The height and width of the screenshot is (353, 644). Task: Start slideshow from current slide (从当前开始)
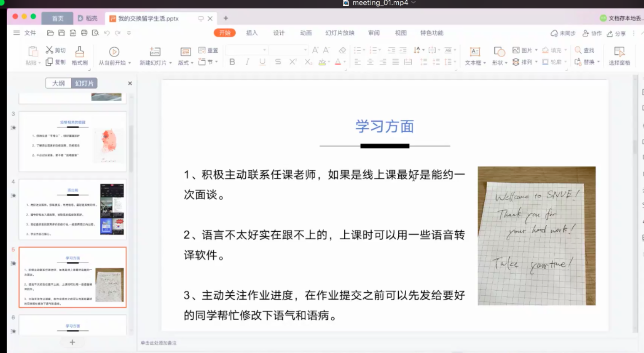tap(114, 52)
